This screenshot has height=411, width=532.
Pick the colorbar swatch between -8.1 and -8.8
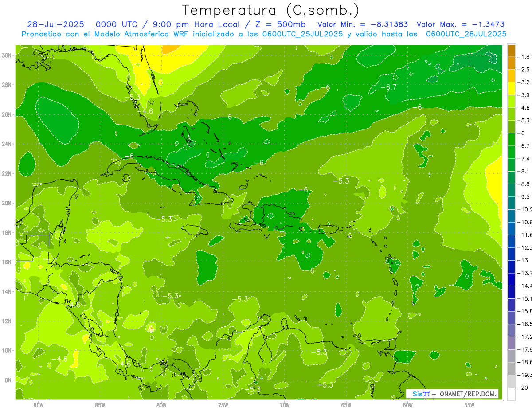click(511, 178)
